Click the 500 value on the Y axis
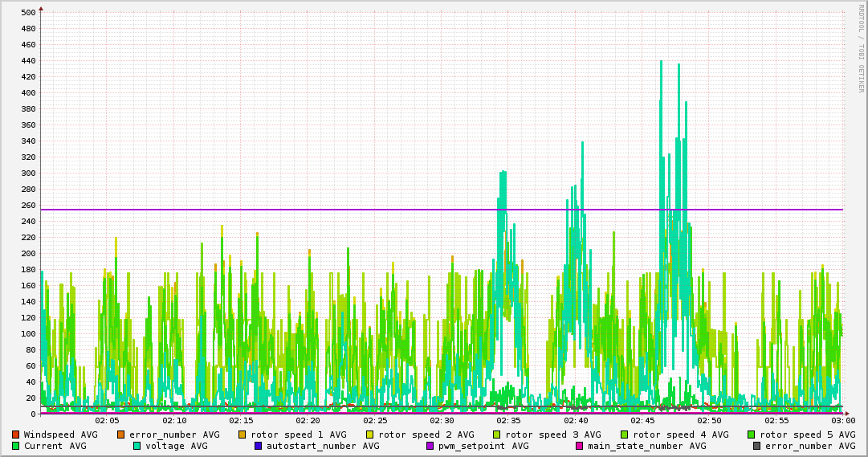 click(28, 12)
